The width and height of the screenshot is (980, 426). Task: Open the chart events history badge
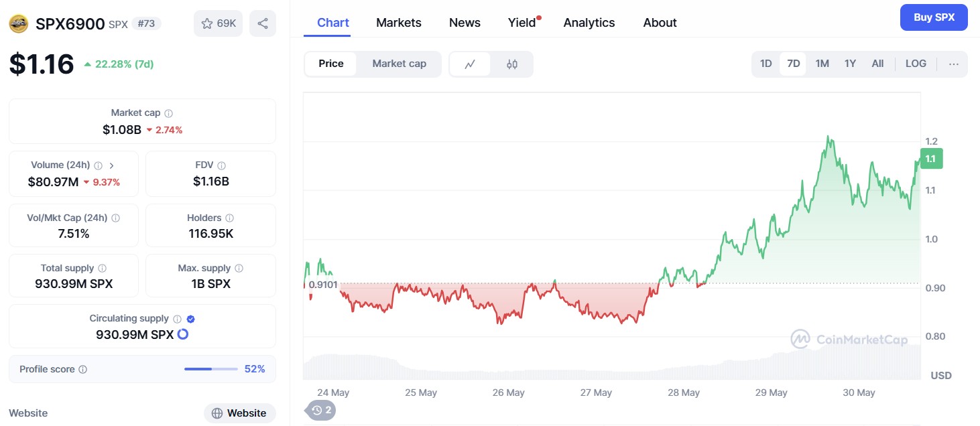coord(321,410)
